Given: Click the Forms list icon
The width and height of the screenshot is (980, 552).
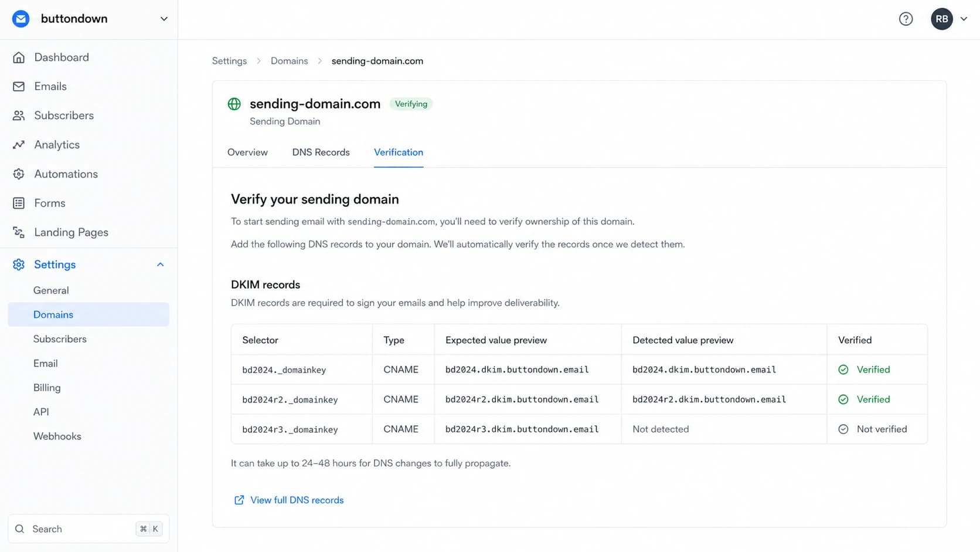Looking at the screenshot, I should pos(19,203).
